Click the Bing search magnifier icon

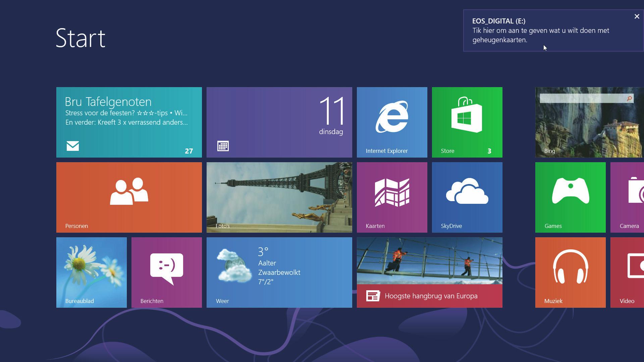point(629,98)
